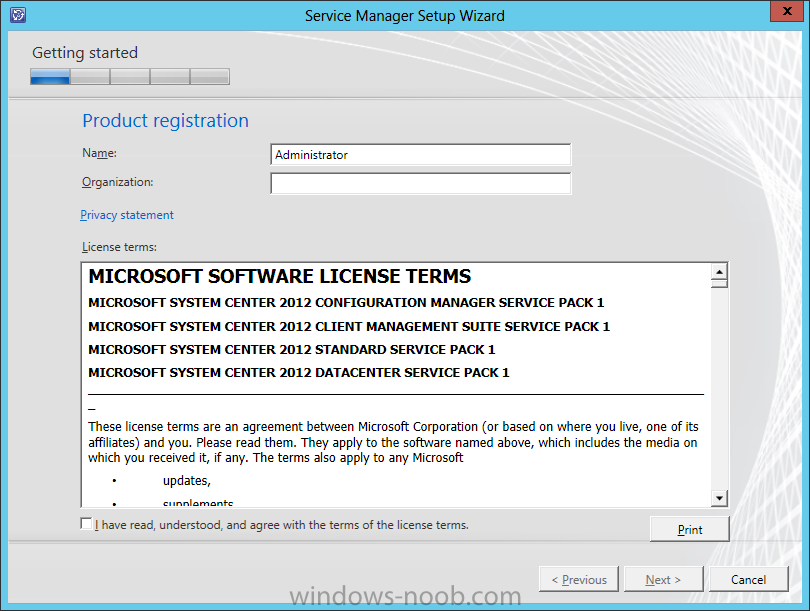This screenshot has height=611, width=810.
Task: Click the license terms scroll up arrow
Action: point(719,271)
